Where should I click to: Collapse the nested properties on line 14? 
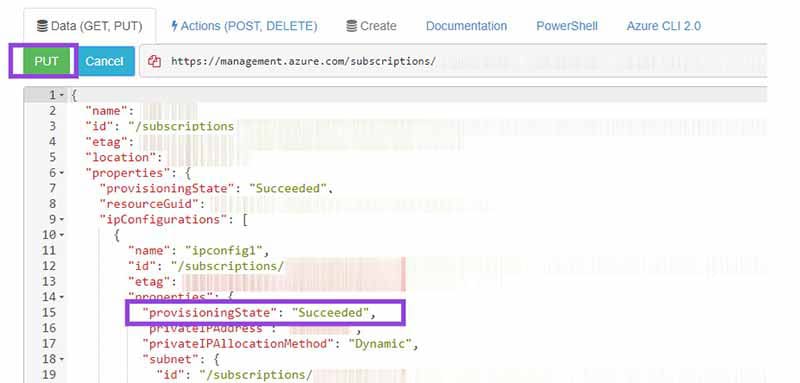(x=62, y=297)
